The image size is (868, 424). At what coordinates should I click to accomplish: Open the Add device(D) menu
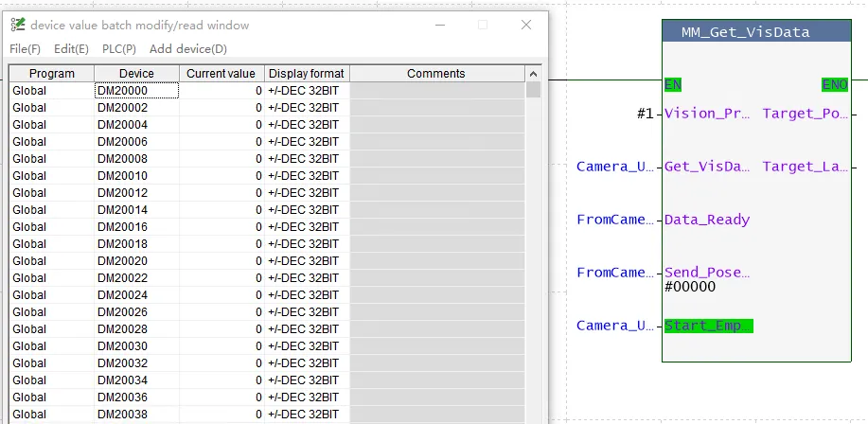coord(188,48)
